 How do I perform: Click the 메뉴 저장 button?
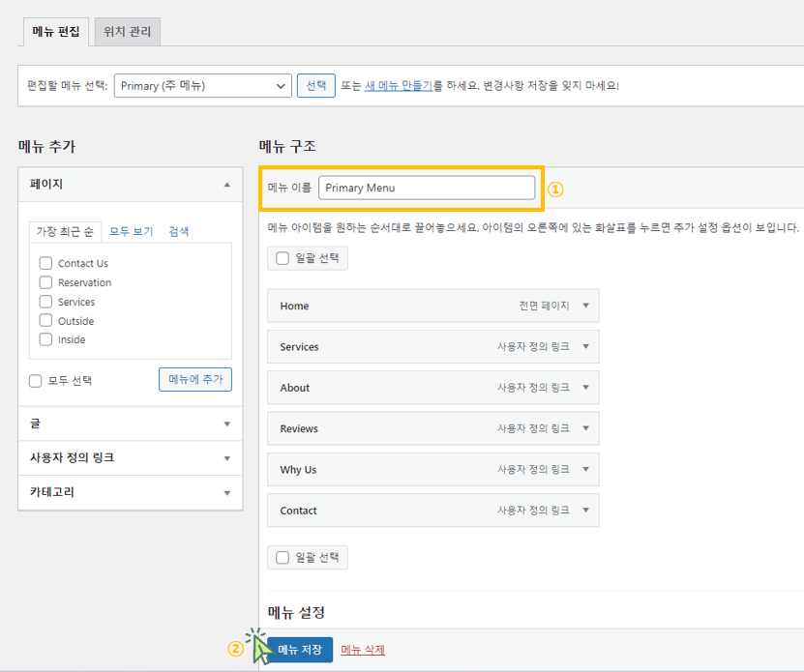click(300, 650)
